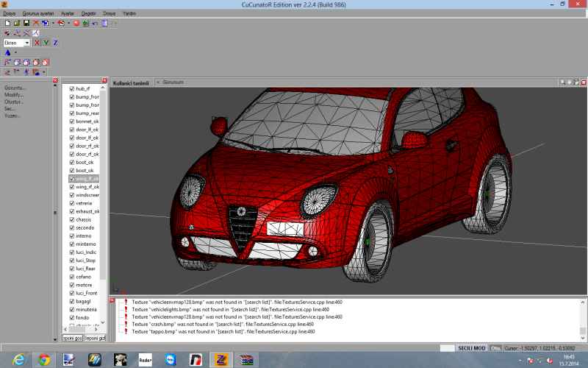Viewport: 588px width, 368px height.
Task: Open the Ekran dropdown list
Action: [27, 43]
